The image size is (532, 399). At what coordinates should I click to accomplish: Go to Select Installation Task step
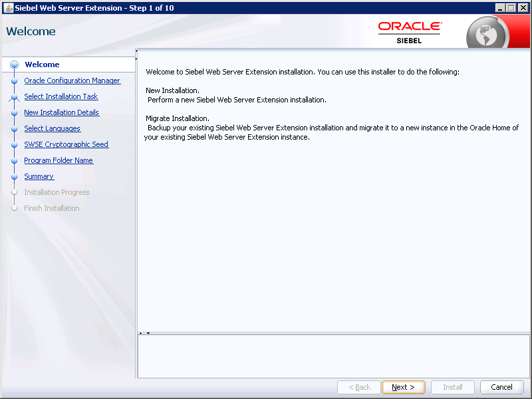[x=61, y=96]
